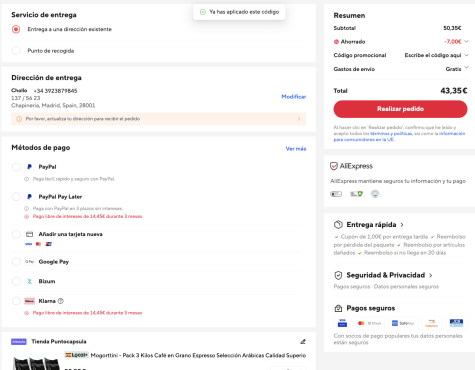Open the términos y políticas link
475x370 pixels.
coord(391,133)
